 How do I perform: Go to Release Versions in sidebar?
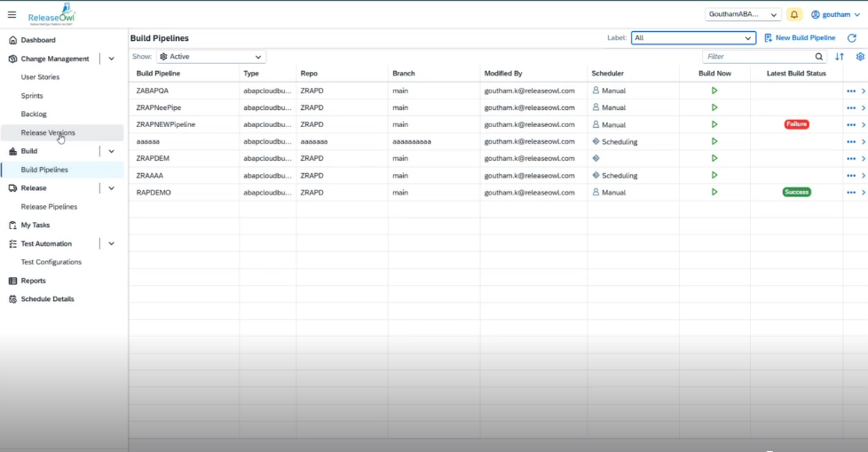[x=48, y=132]
